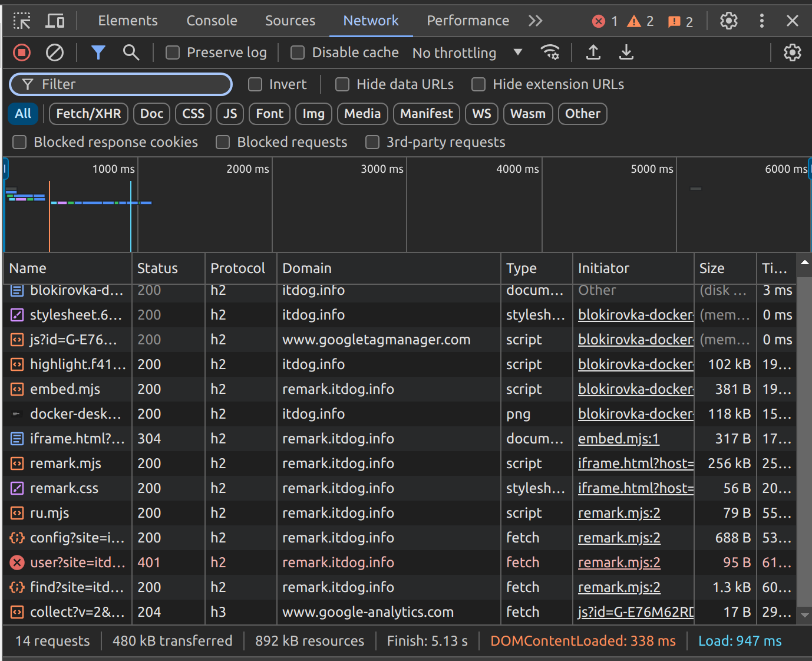Filter requests by Doc type
812x661 pixels.
(151, 114)
